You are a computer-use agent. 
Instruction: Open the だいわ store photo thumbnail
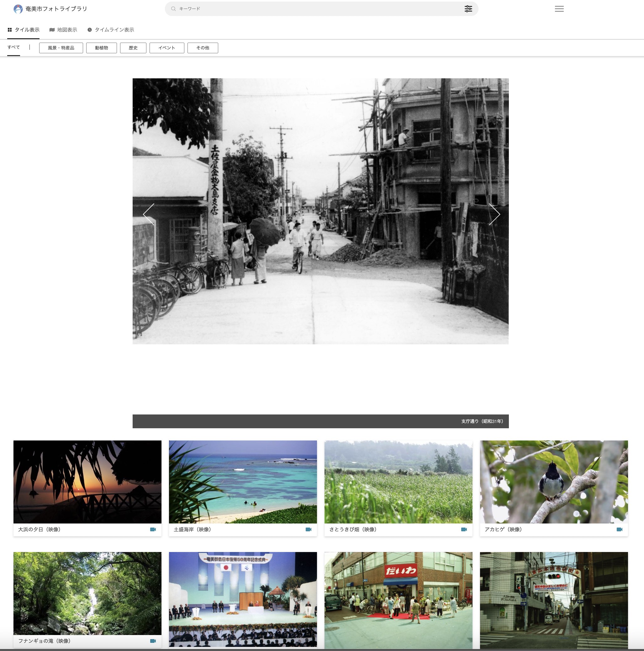coord(398,599)
